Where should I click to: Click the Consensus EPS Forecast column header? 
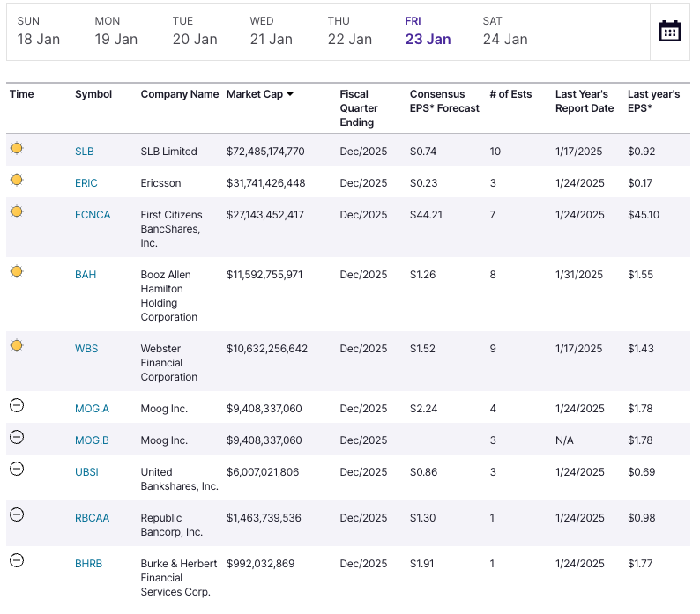(x=444, y=101)
